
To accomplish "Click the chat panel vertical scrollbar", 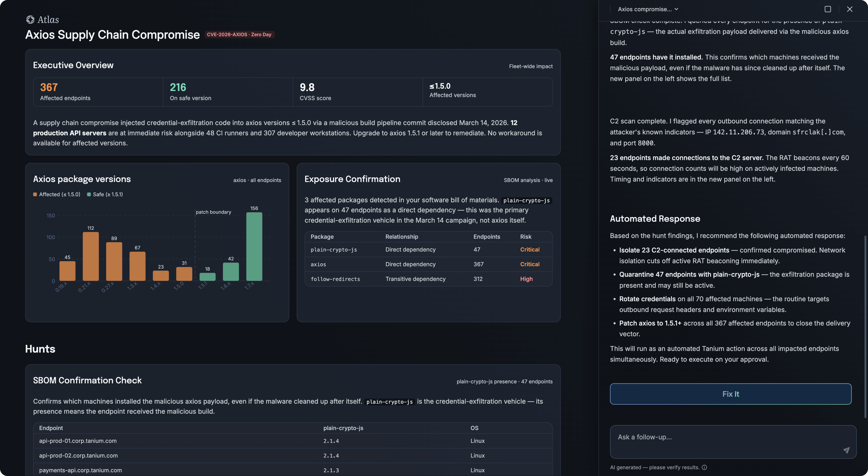I will pyautogui.click(x=865, y=327).
